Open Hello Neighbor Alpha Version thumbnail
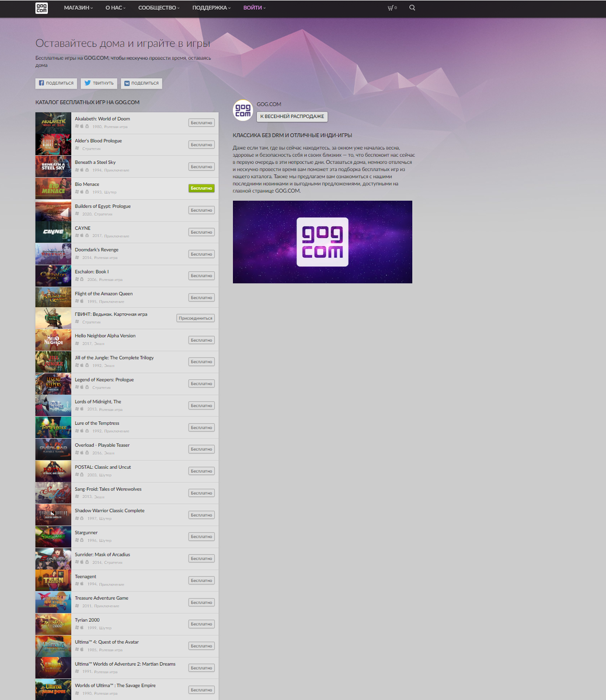The width and height of the screenshot is (606, 700). point(53,340)
